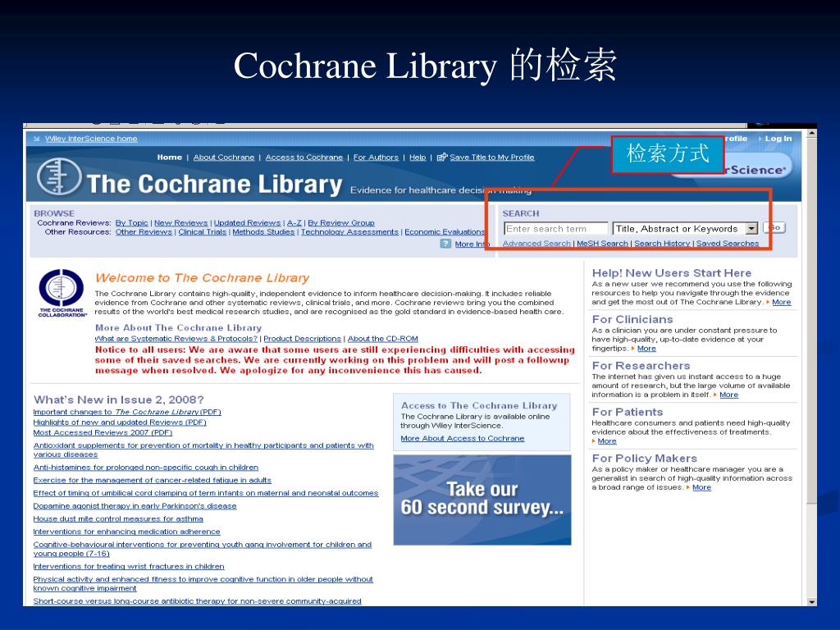Open Physical activity cognitive function review
The height and width of the screenshot is (630, 840).
click(203, 583)
